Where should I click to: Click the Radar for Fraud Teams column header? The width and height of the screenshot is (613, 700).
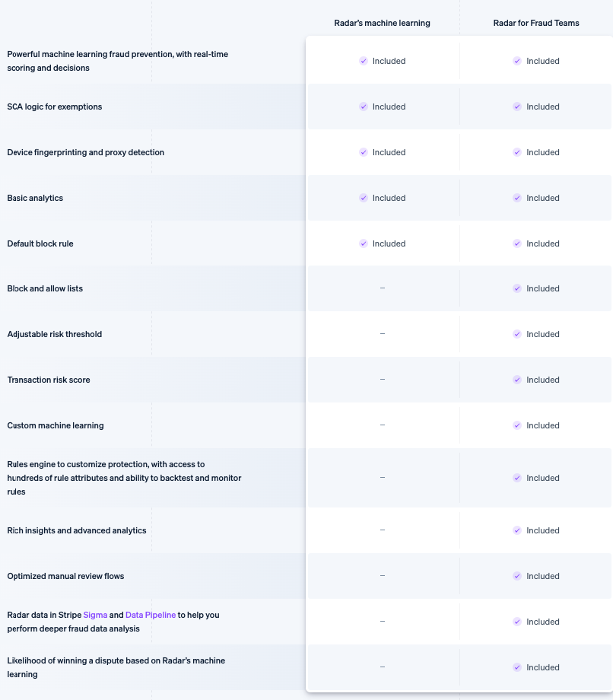click(x=536, y=23)
